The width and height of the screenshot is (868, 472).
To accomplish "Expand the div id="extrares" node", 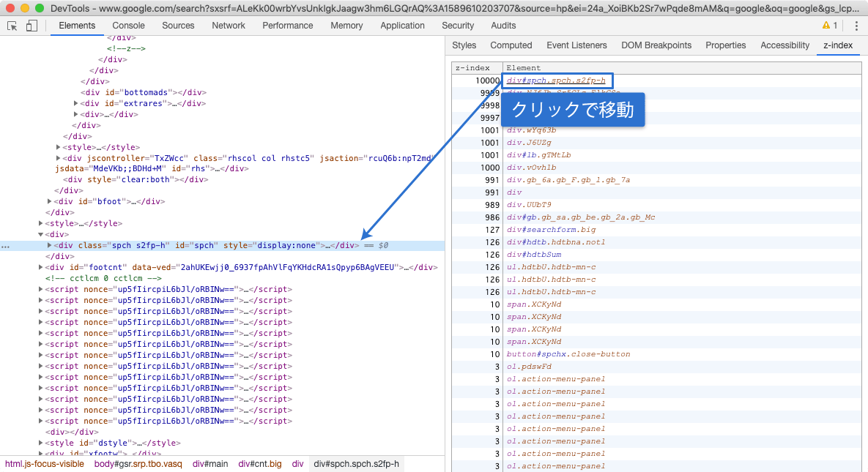I will [x=76, y=103].
